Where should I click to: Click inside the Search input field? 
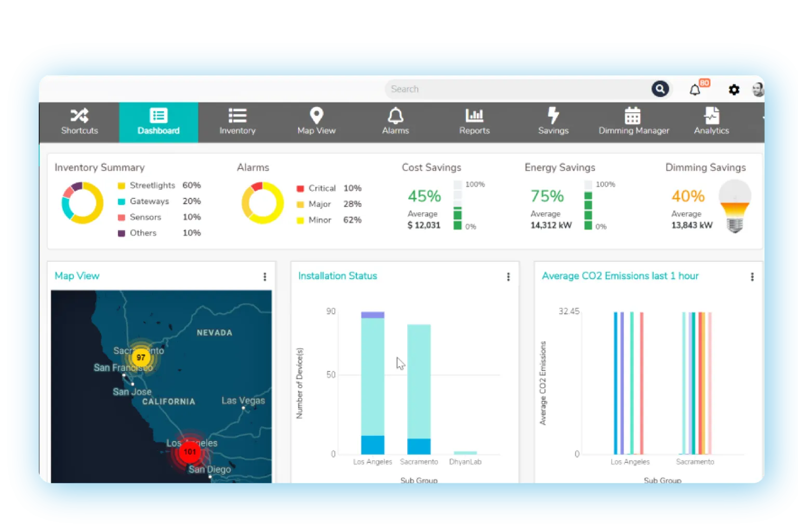(x=517, y=89)
